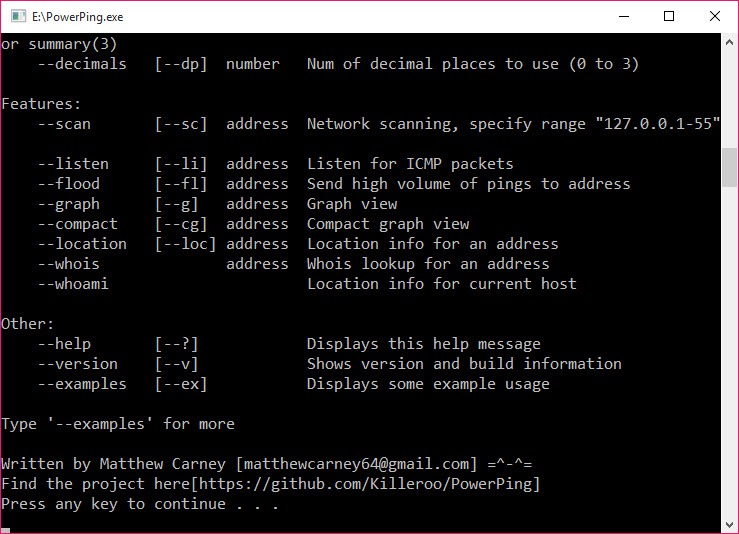Viewport: 739px width, 534px height.
Task: Click the --scan option text
Action: point(64,124)
